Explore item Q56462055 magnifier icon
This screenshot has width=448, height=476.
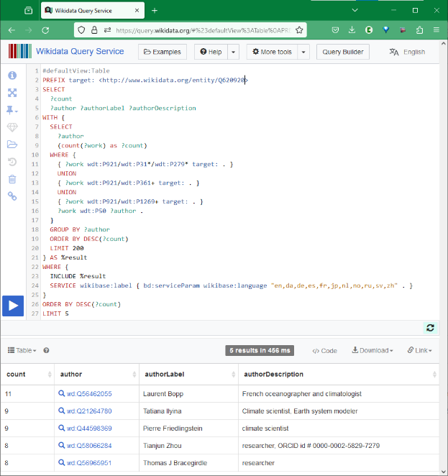pyautogui.click(x=61, y=393)
